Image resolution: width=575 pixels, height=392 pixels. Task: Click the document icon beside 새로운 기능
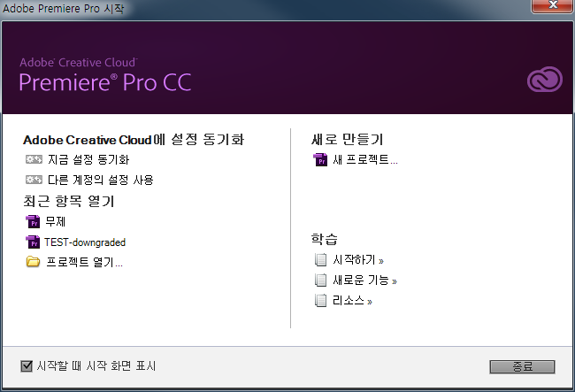(320, 281)
